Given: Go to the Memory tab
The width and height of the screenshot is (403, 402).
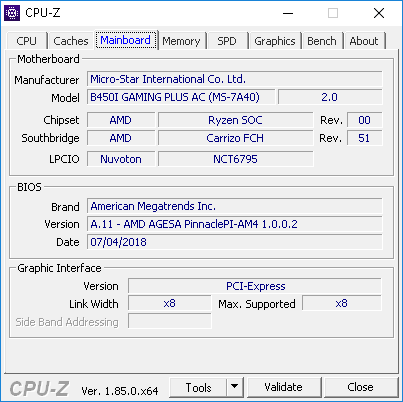Looking at the screenshot, I should [181, 41].
